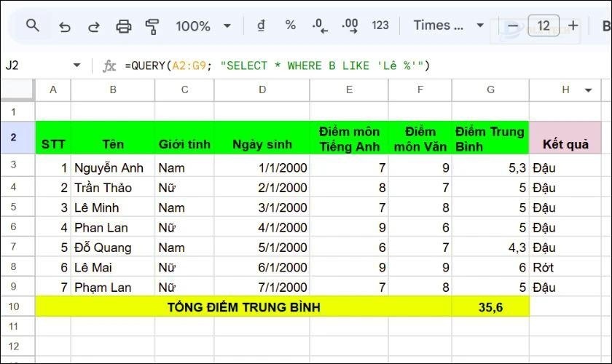Select column F header
The image size is (612, 364).
point(420,90)
